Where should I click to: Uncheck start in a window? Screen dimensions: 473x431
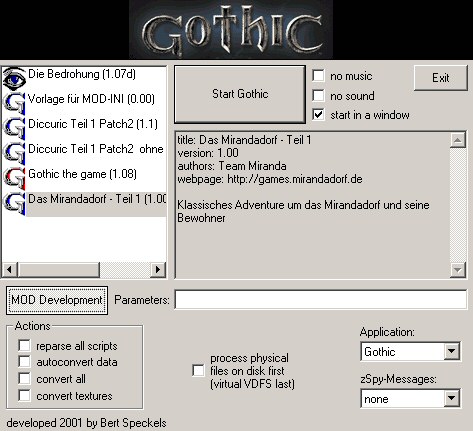click(318, 115)
